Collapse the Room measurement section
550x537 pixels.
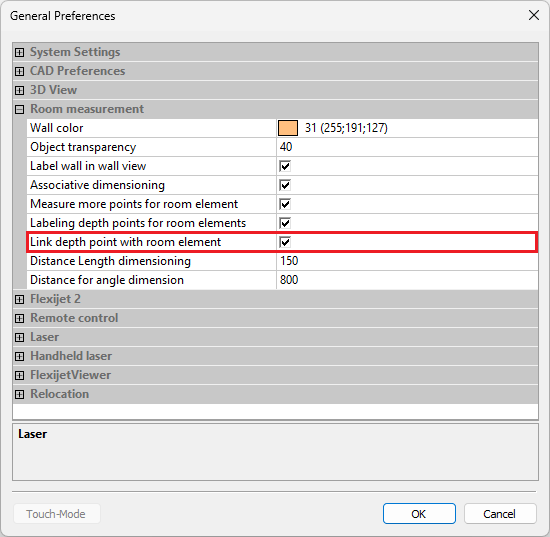click(x=20, y=109)
